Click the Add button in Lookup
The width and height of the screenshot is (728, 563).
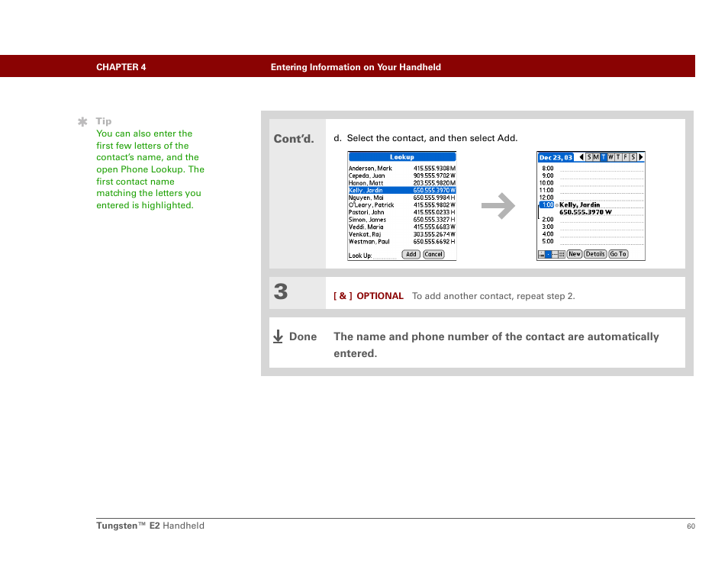pyautogui.click(x=411, y=254)
